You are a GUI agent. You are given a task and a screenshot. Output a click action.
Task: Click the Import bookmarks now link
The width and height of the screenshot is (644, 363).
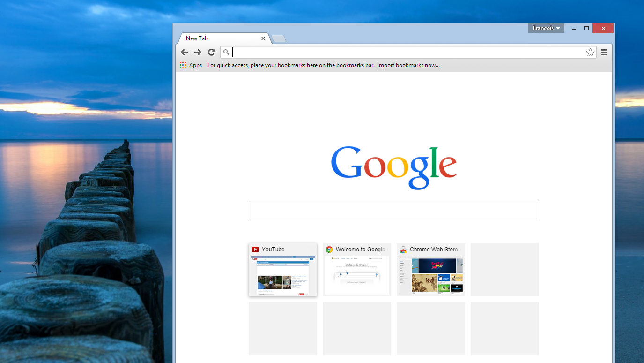tap(408, 65)
